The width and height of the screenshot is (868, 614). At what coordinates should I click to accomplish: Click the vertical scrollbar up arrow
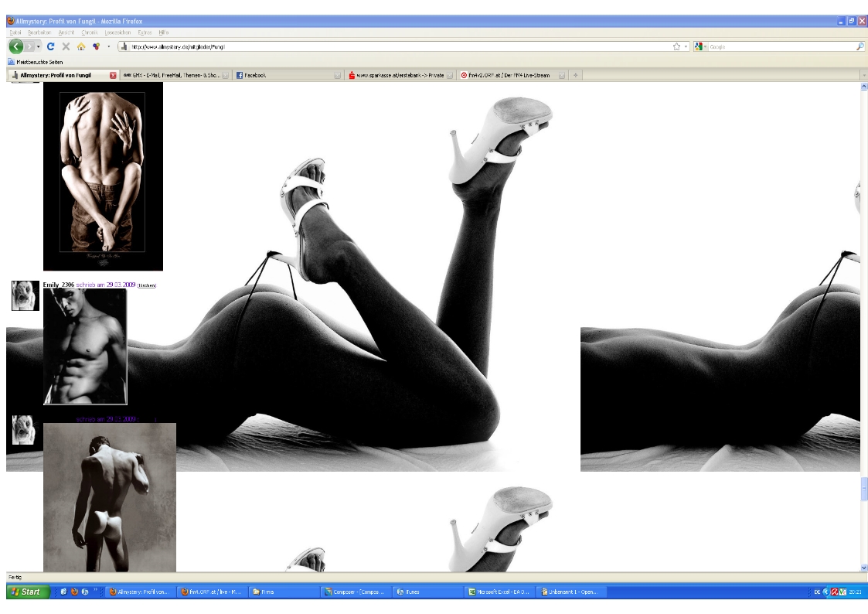(x=864, y=87)
